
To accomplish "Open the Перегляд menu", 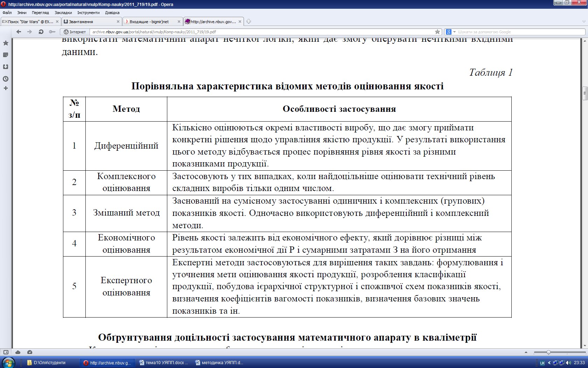I will (x=40, y=13).
